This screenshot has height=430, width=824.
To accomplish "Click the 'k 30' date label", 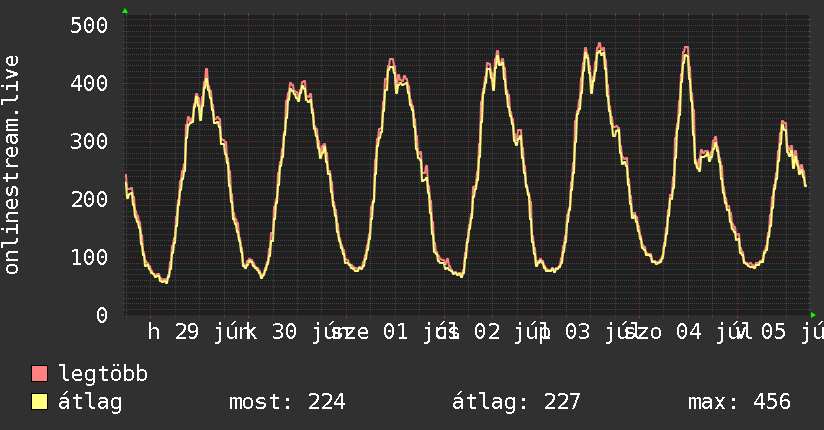I will click(271, 332).
